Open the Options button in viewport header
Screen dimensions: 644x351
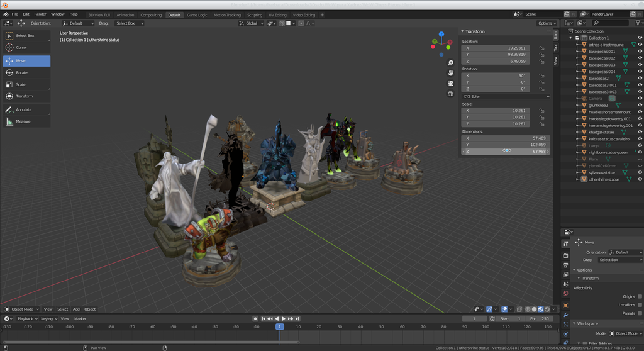point(547,23)
